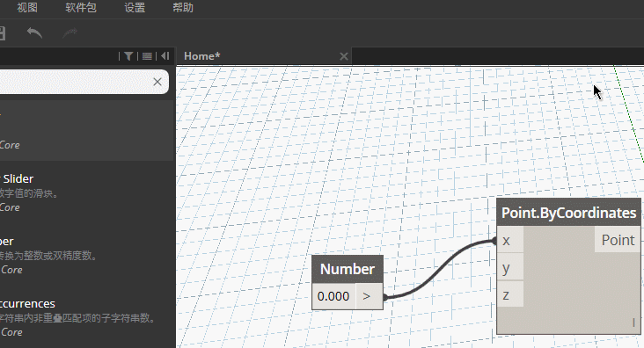Click lacing indicator on Point.ByCoordinates node
Image resolution: width=644 pixels, height=348 pixels.
[x=633, y=323]
